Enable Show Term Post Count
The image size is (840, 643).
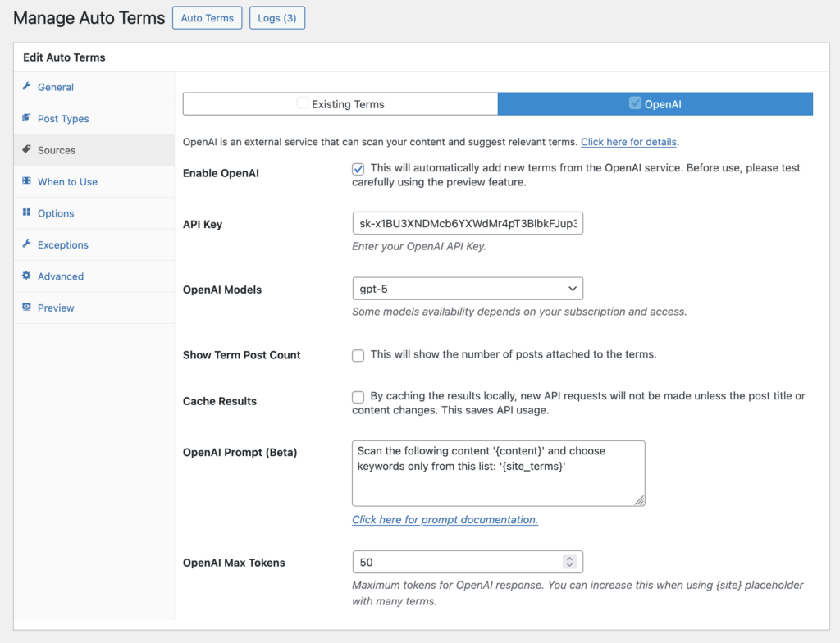(x=358, y=355)
